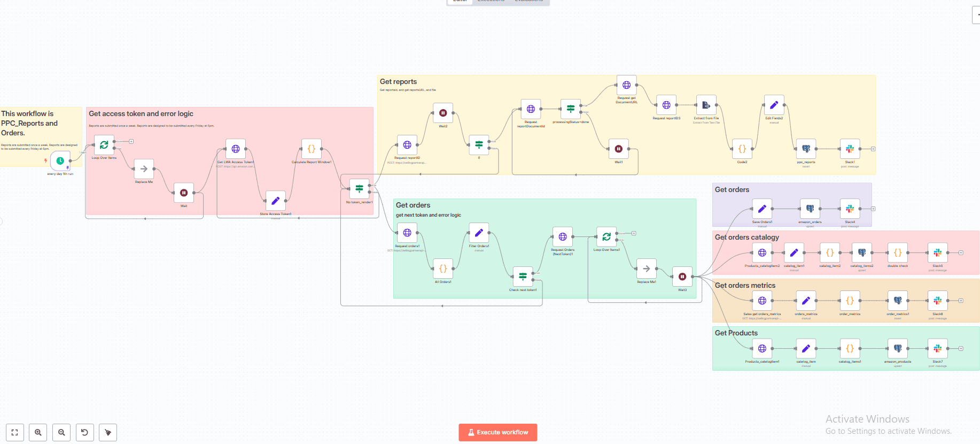Screen dimensions: 980x444
Task: Fit the workflow to view
Action: (x=15, y=432)
